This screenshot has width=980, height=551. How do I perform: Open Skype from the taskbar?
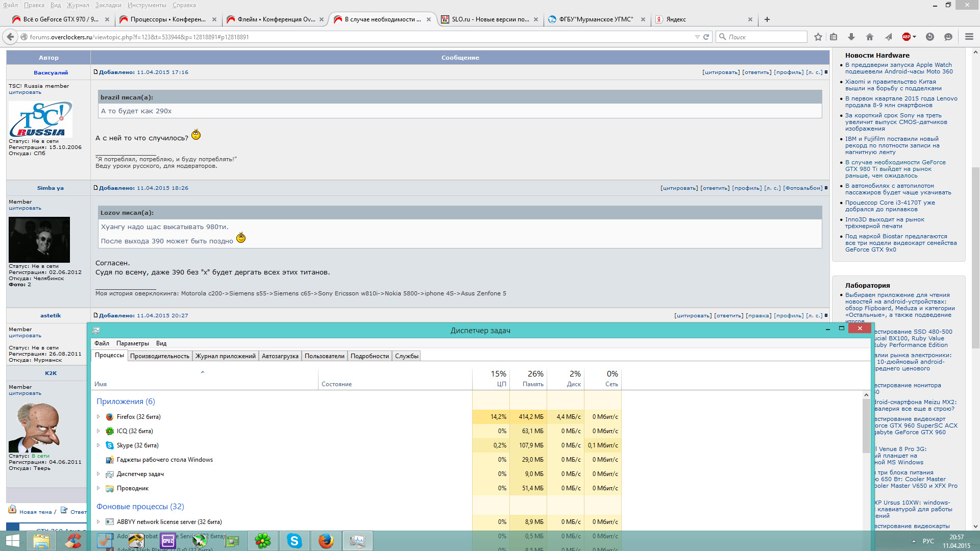pos(295,541)
